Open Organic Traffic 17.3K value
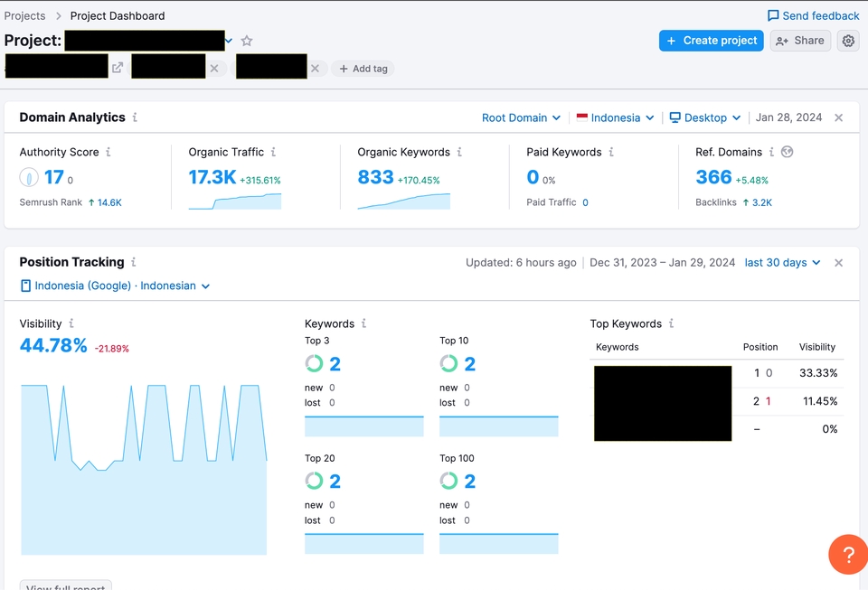The image size is (868, 590). [212, 177]
